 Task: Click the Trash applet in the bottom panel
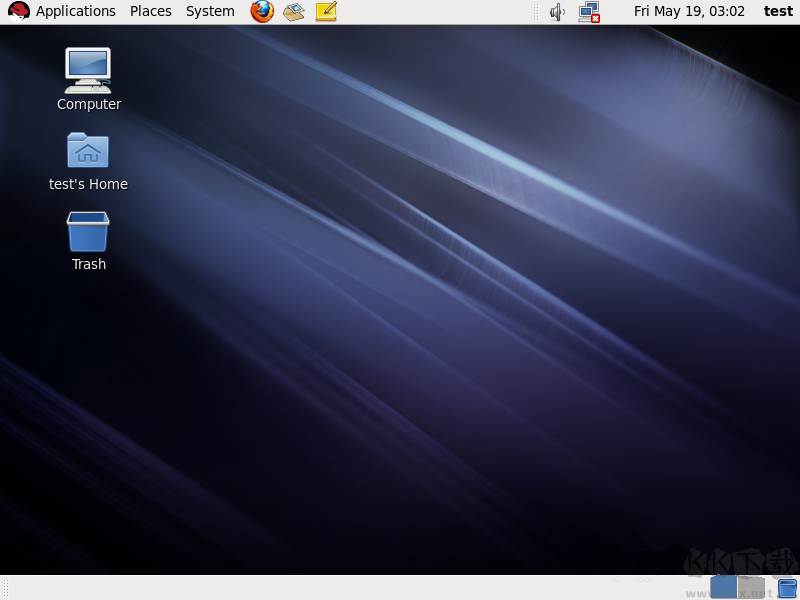click(x=786, y=586)
